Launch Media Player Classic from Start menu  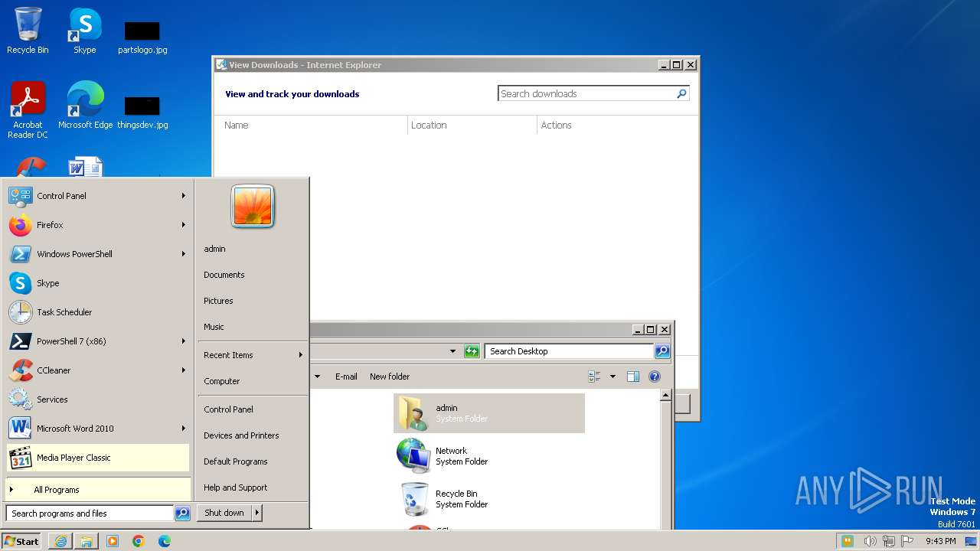(98, 458)
